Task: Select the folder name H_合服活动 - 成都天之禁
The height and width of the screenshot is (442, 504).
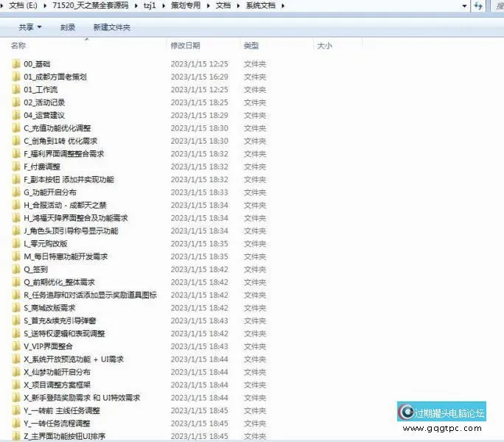Action: point(65,205)
